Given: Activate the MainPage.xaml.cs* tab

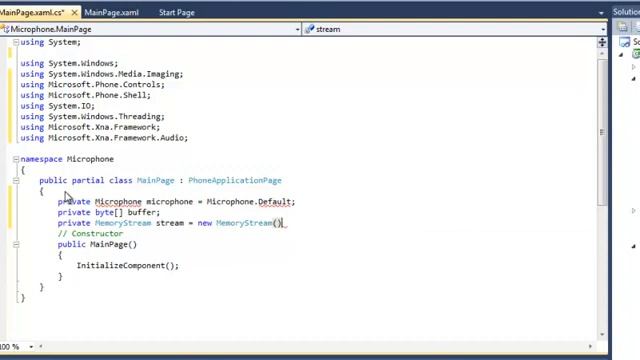Looking at the screenshot, I should [33, 13].
